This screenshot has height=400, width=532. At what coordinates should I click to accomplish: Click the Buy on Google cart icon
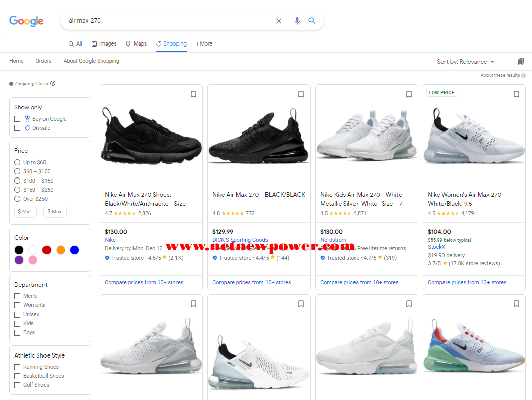pos(27,119)
